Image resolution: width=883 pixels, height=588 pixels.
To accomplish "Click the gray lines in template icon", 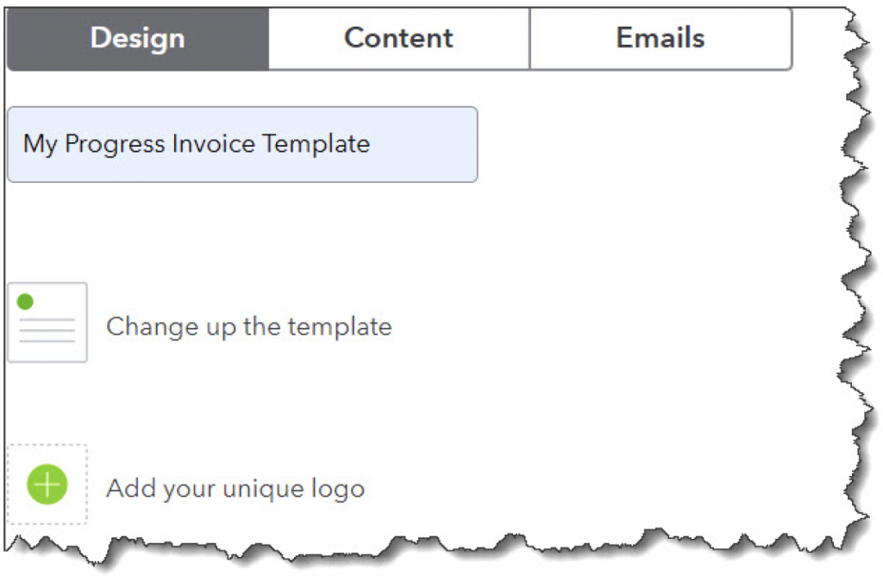I will pos(47,331).
